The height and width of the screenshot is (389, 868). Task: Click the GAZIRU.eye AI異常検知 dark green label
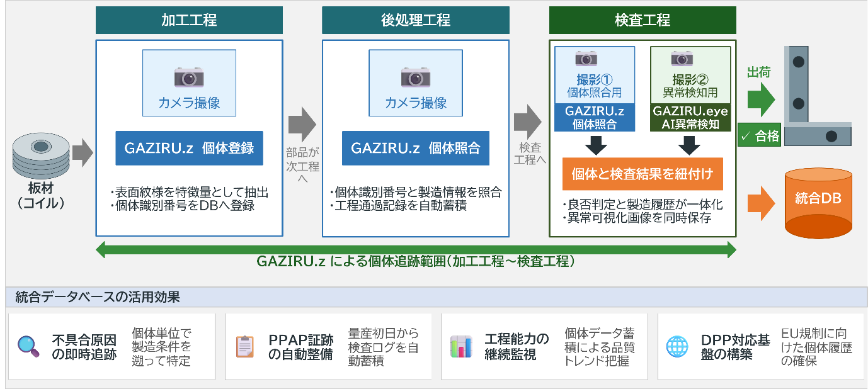point(690,118)
